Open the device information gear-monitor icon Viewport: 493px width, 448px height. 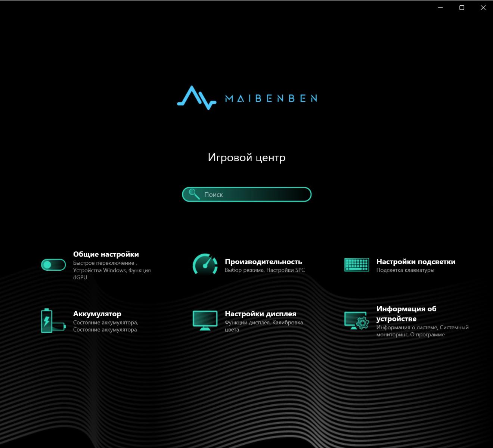pyautogui.click(x=357, y=321)
